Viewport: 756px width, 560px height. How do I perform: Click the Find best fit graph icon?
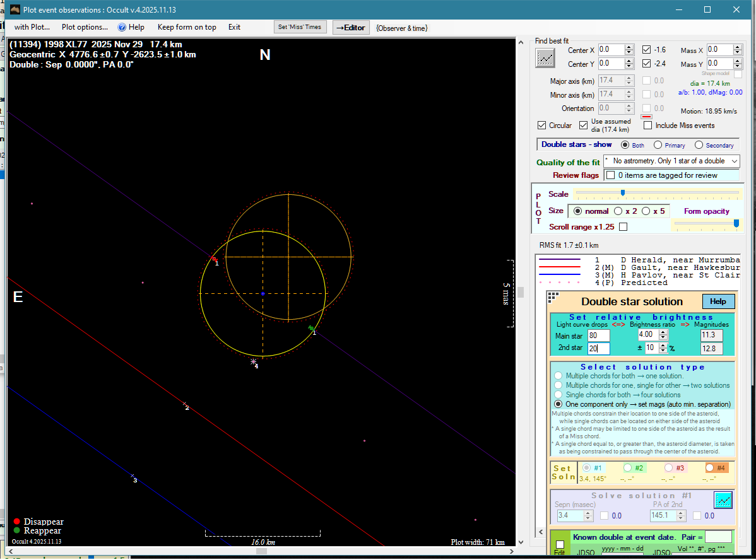tap(545, 58)
